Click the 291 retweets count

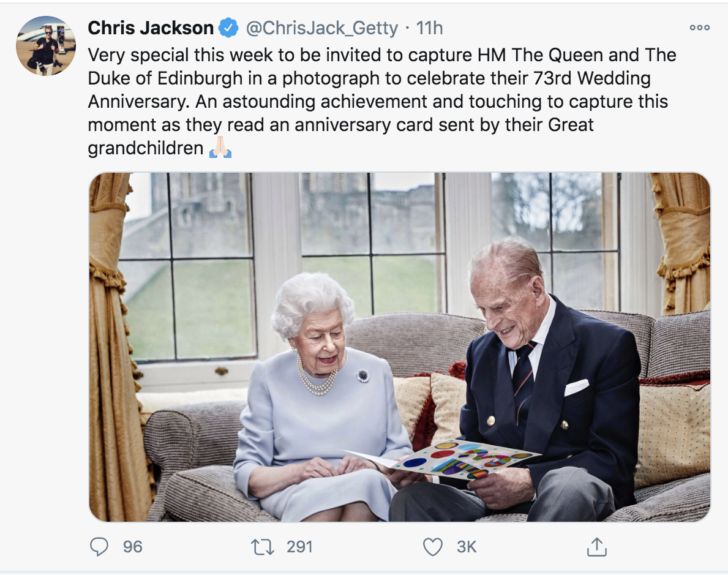[299, 546]
